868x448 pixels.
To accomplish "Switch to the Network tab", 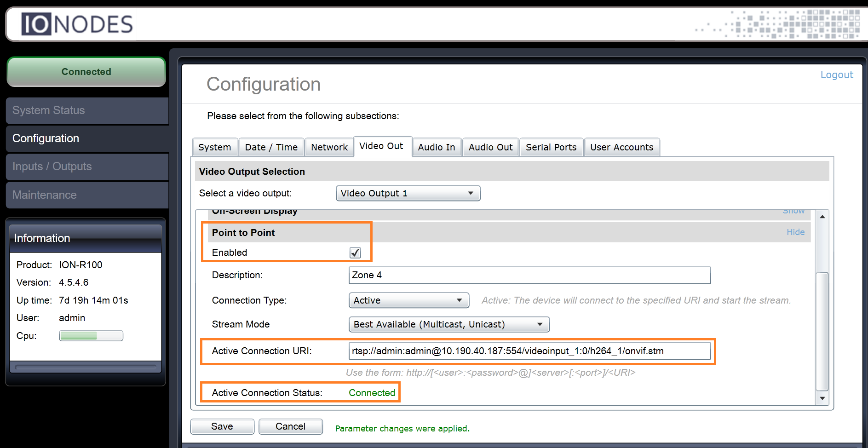I will coord(329,147).
